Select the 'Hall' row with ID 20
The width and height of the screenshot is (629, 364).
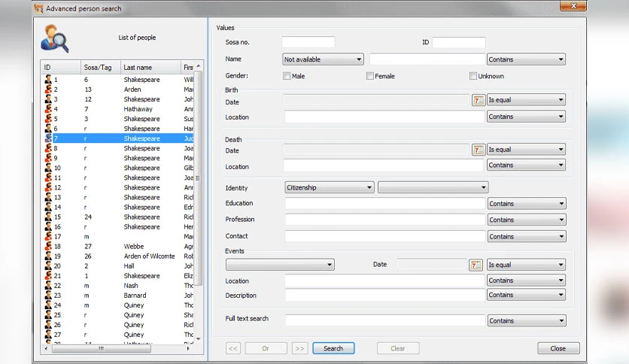click(x=118, y=265)
